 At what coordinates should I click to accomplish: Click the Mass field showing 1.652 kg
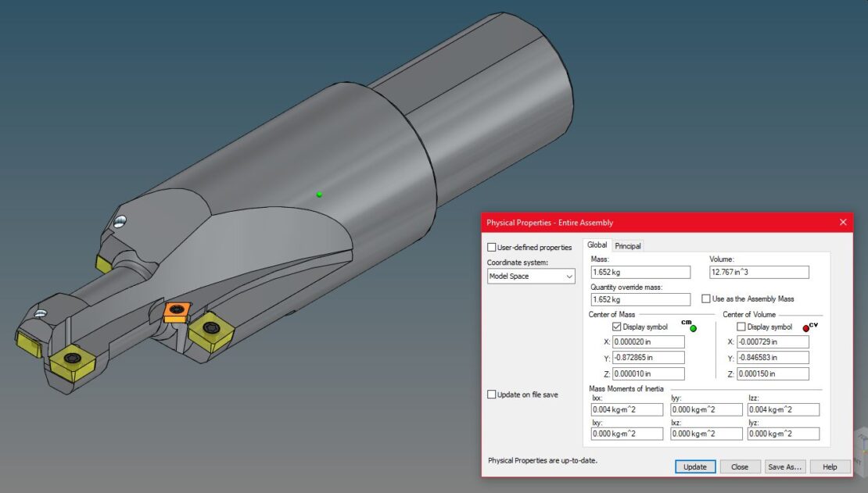pos(640,272)
